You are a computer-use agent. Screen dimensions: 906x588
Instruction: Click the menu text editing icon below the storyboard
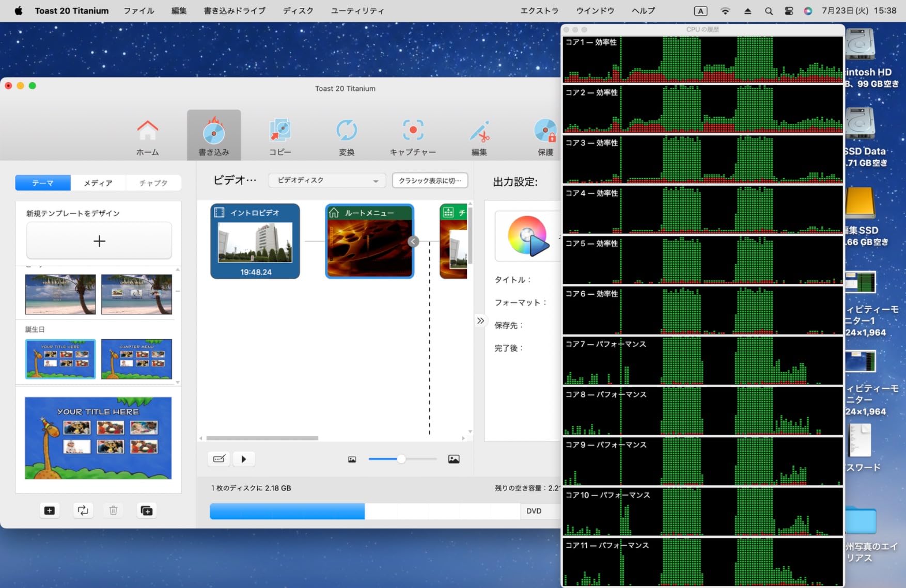218,458
